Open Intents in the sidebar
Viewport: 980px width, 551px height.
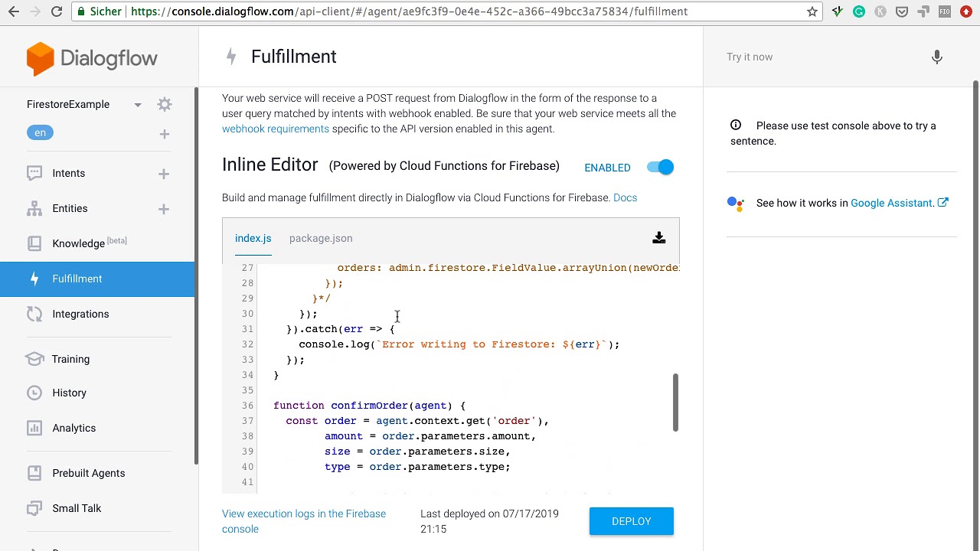pos(69,173)
